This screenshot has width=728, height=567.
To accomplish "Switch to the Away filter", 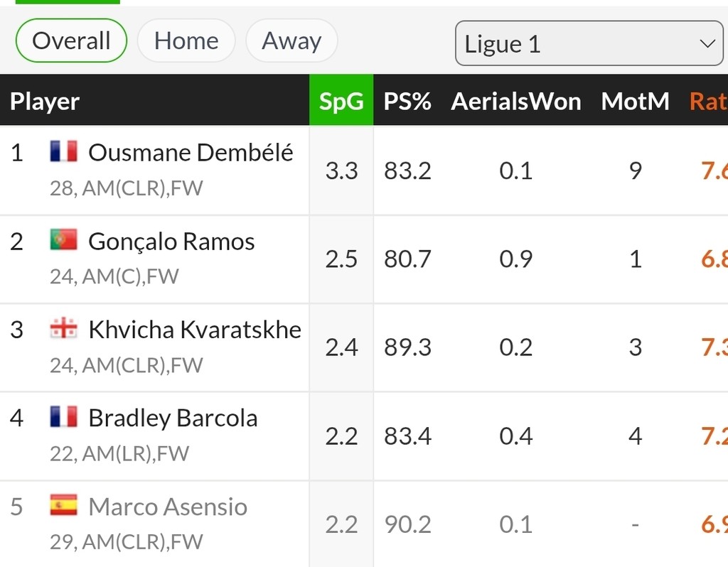I will (x=291, y=40).
